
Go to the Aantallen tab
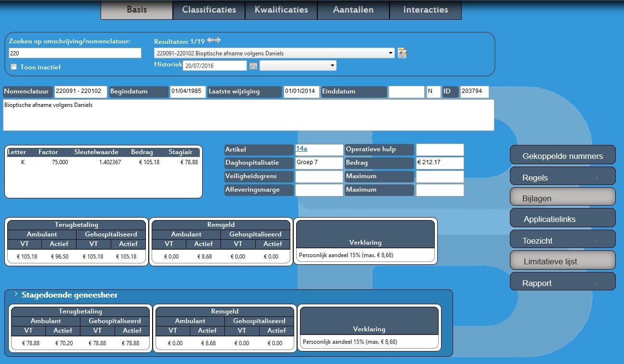[353, 10]
